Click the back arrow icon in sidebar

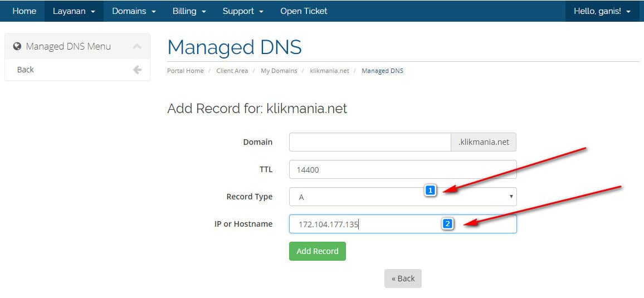[x=137, y=70]
